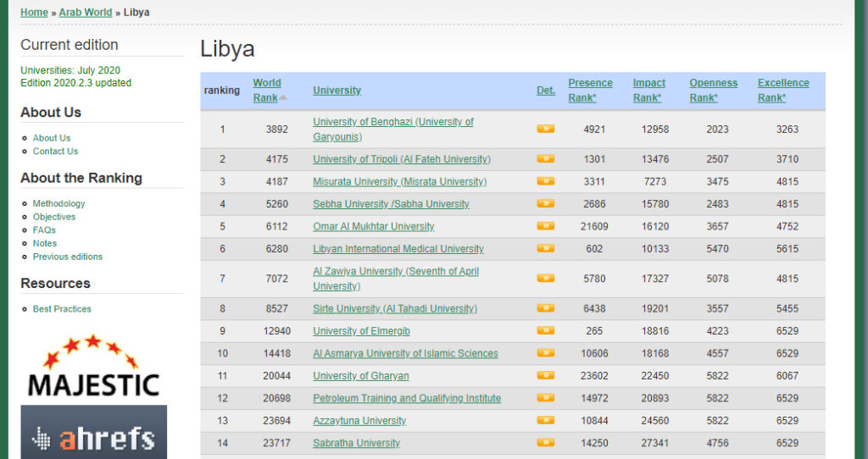Click details icon for Sabratha University
This screenshot has height=459, width=868.
(x=545, y=443)
